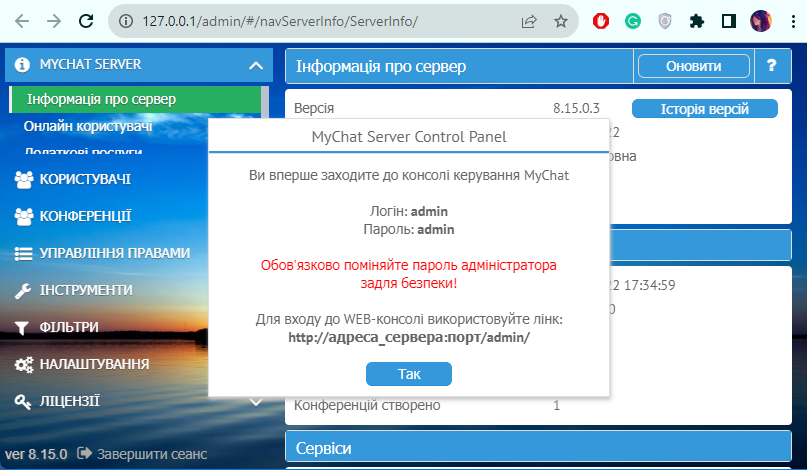
Task: Click Завершити сеанс logout link
Action: coord(142,454)
